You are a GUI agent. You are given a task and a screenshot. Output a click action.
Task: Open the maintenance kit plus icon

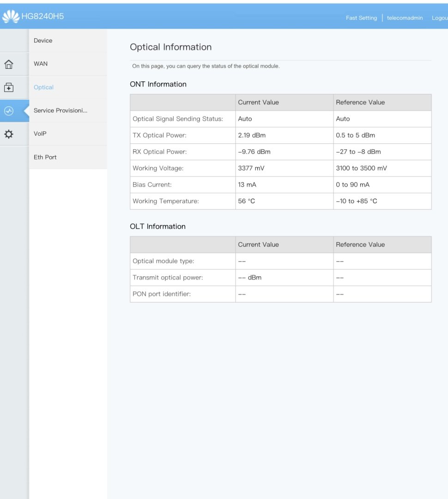pos(9,87)
